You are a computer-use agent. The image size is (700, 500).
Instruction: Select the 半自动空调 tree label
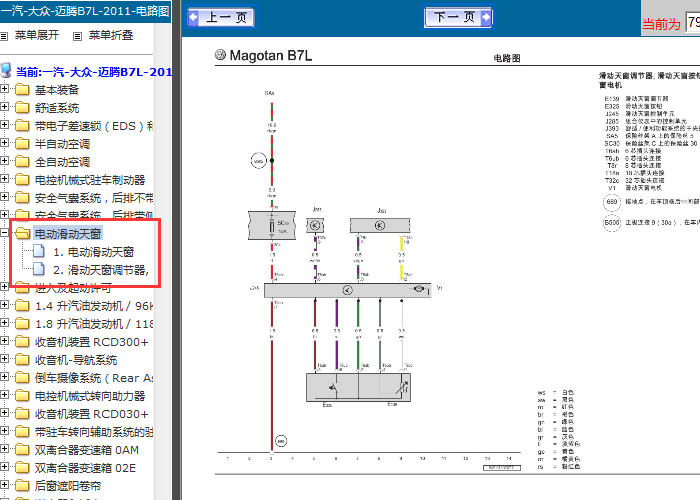click(x=62, y=144)
